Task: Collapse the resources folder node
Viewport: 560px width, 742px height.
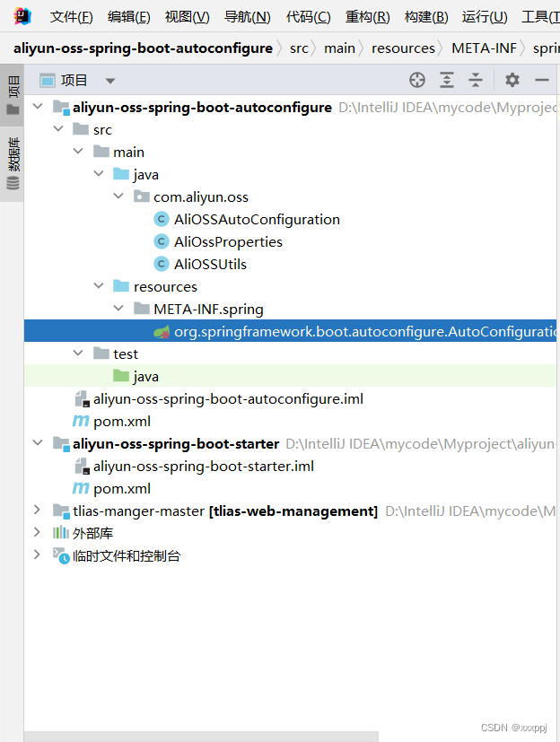Action: pos(99,286)
